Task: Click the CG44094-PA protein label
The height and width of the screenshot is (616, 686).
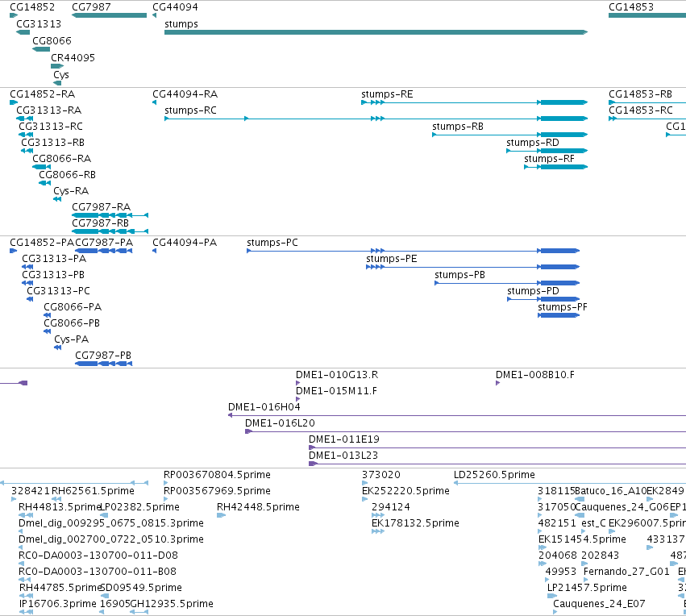Action: [x=185, y=243]
